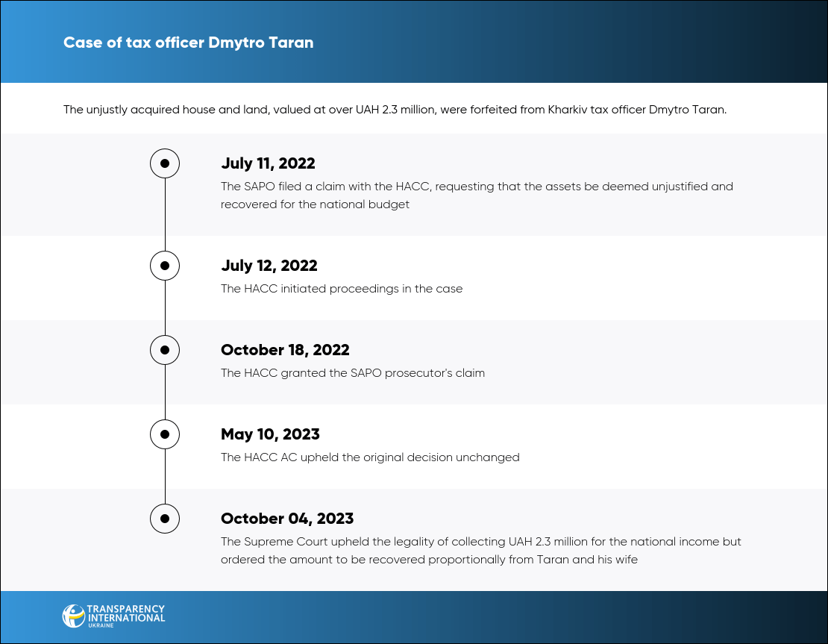Click the Supreme Court upheld description text
This screenshot has width=828, height=644.
click(480, 550)
